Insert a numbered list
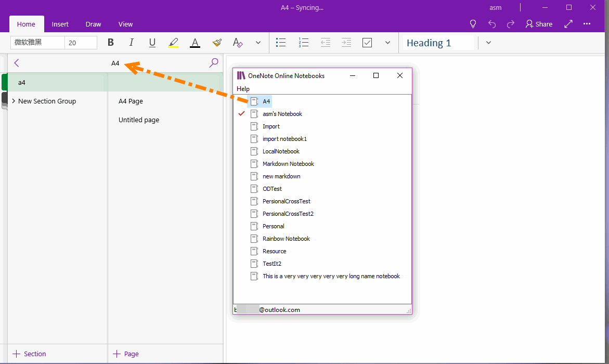 pyautogui.click(x=303, y=43)
